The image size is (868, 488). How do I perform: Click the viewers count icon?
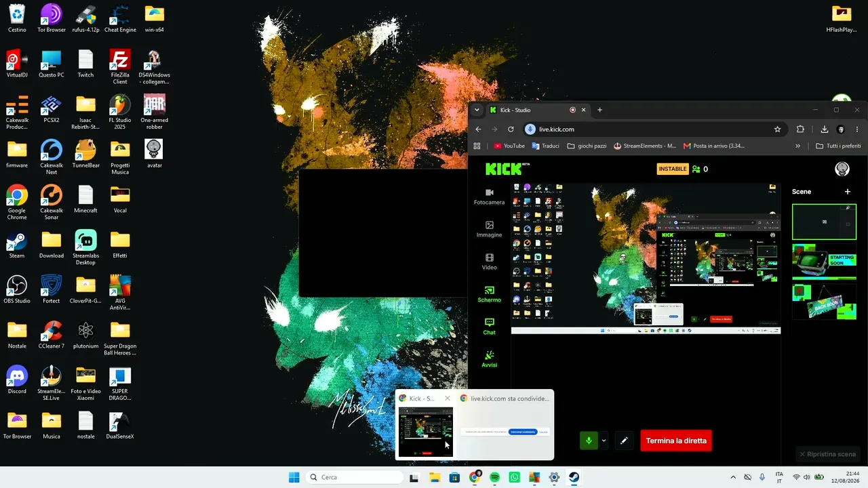pos(696,169)
